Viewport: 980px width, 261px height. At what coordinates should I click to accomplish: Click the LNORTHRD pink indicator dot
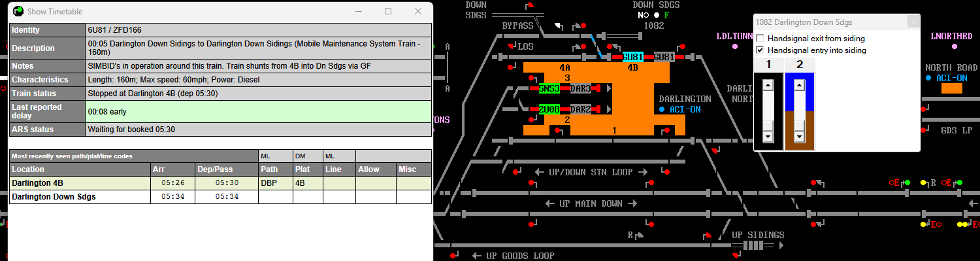955,47
